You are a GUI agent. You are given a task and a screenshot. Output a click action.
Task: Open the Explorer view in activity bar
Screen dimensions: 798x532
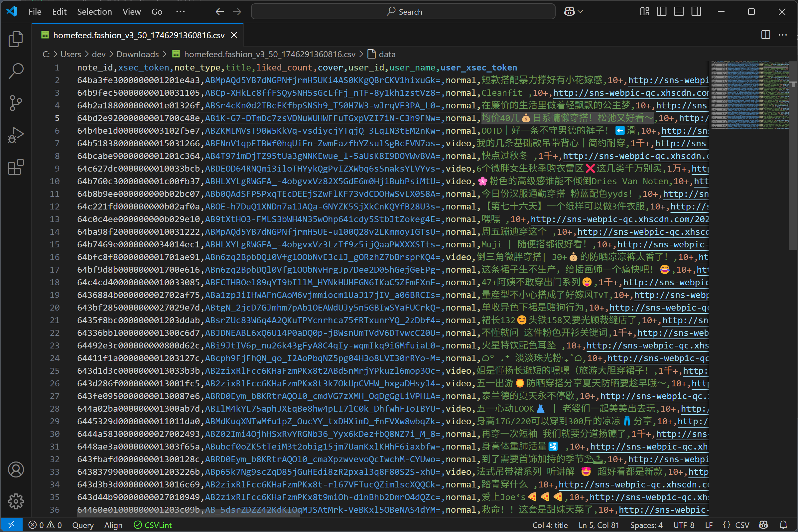[x=16, y=39]
